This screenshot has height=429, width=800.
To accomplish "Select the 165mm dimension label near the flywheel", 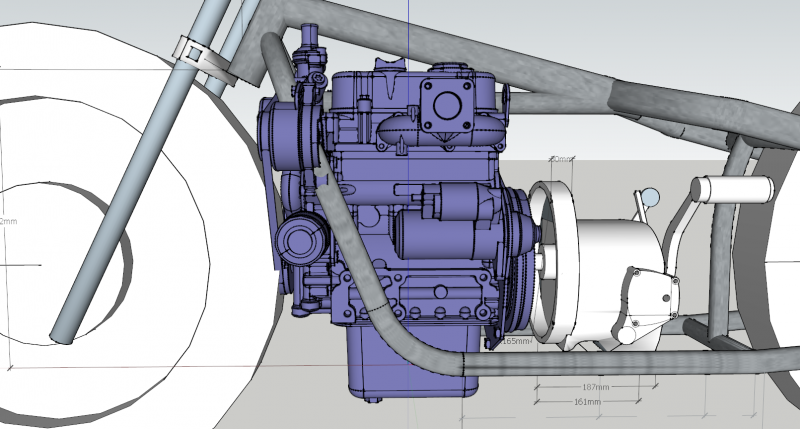I will [x=516, y=341].
